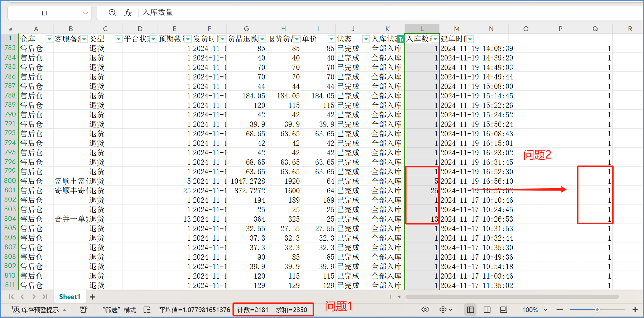The height and width of the screenshot is (318, 644).
Task: Click the zoom out minus button
Action: (x=559, y=310)
